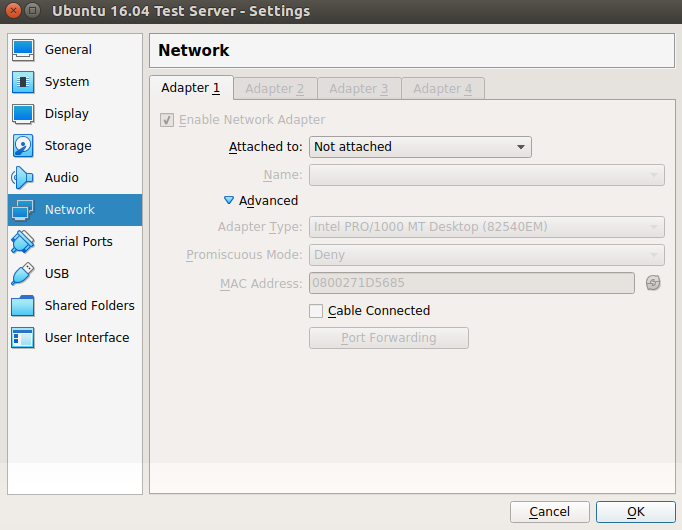The width and height of the screenshot is (682, 530).
Task: Click the USB plug icon
Action: 23,273
